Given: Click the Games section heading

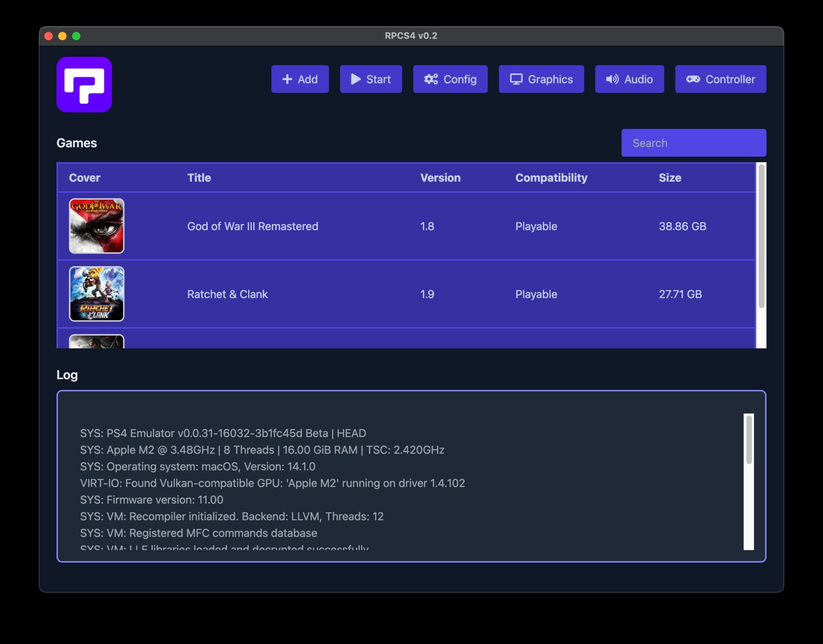Looking at the screenshot, I should (76, 143).
